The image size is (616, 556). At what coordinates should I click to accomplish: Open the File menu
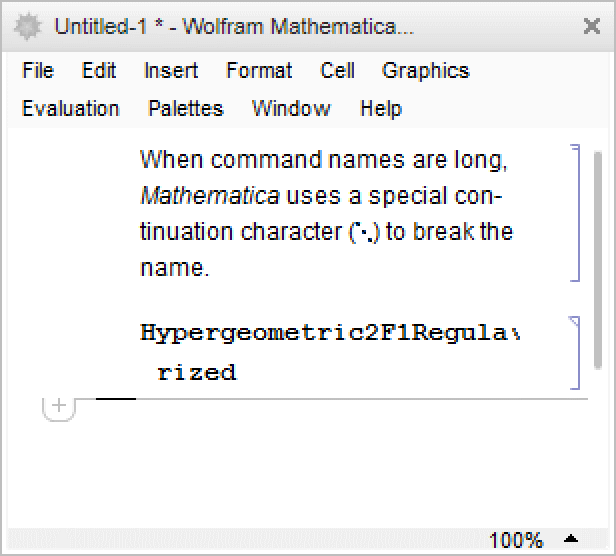[38, 71]
